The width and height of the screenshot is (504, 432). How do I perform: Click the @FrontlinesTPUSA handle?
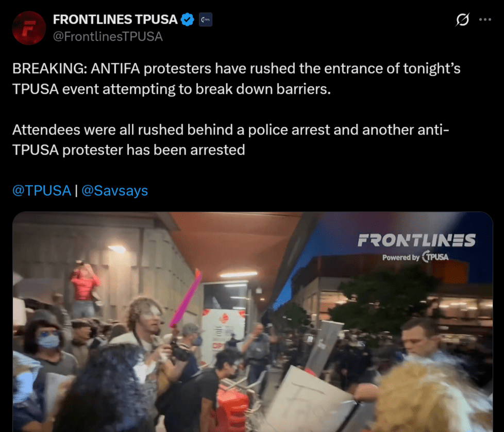click(x=108, y=37)
